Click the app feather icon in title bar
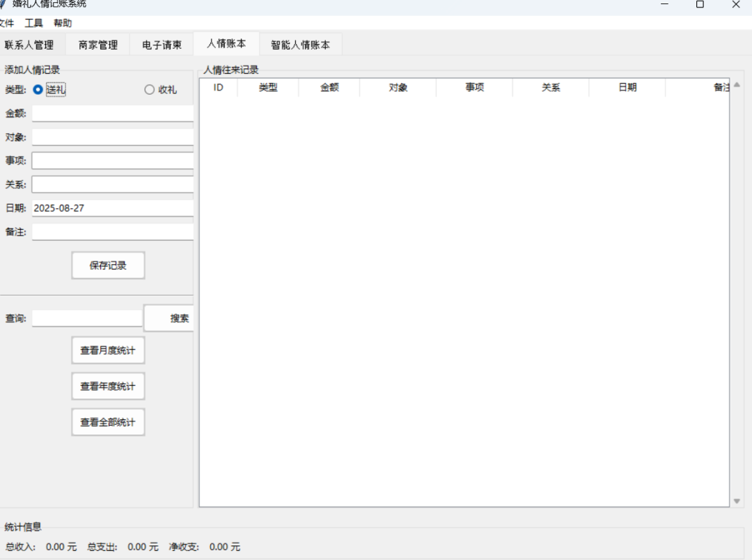The height and width of the screenshot is (560, 752). click(2, 4)
